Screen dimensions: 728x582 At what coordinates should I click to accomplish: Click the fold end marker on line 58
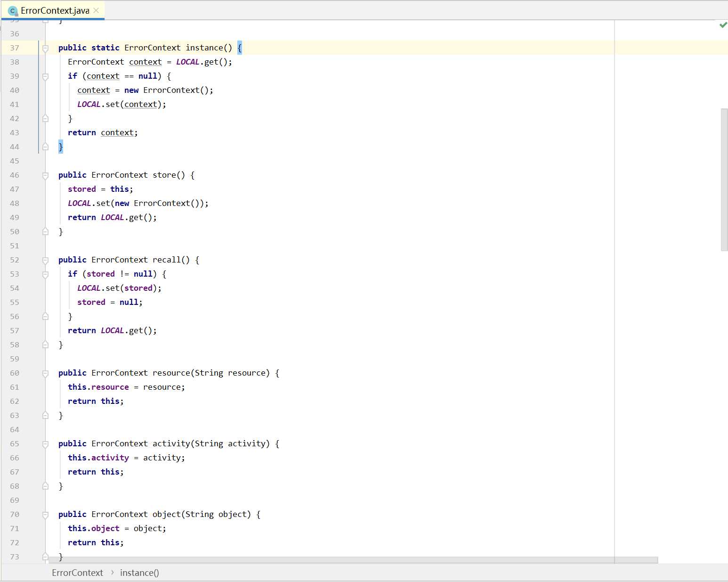[46, 344]
